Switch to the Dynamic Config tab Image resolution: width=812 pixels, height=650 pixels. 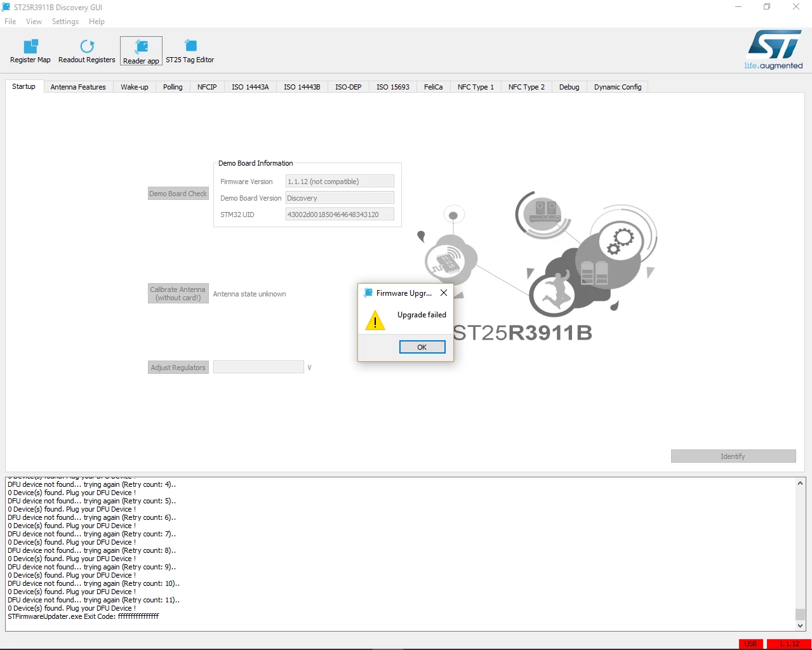(x=618, y=87)
